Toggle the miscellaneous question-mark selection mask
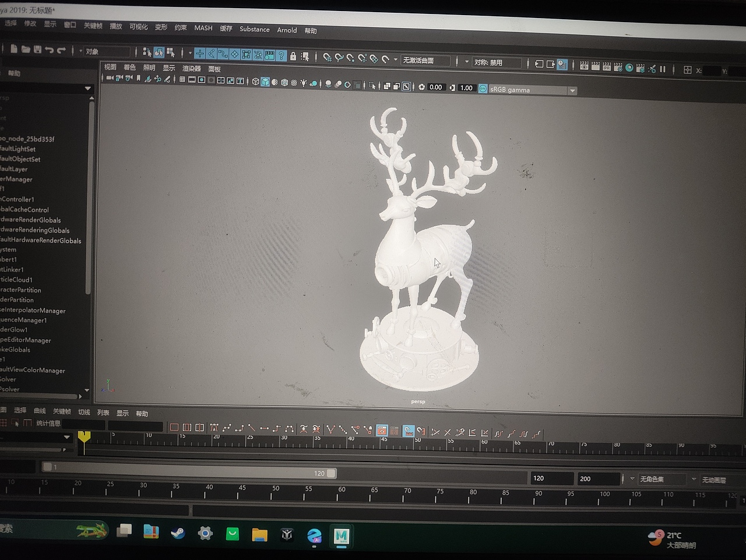The height and width of the screenshot is (560, 746). 281,55
